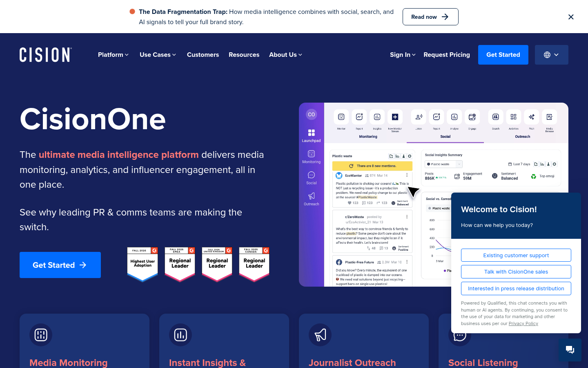This screenshot has height=368, width=588.
Task: Open the Resources menu item
Action: click(x=244, y=55)
